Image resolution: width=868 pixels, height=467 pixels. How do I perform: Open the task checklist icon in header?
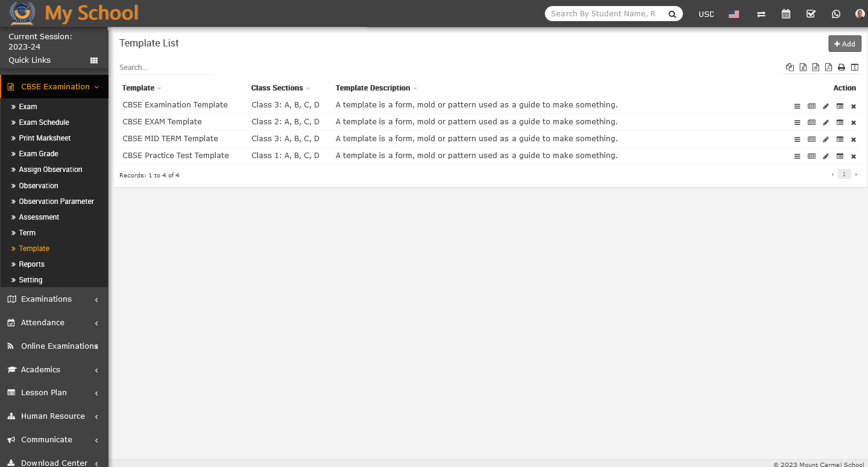[811, 14]
